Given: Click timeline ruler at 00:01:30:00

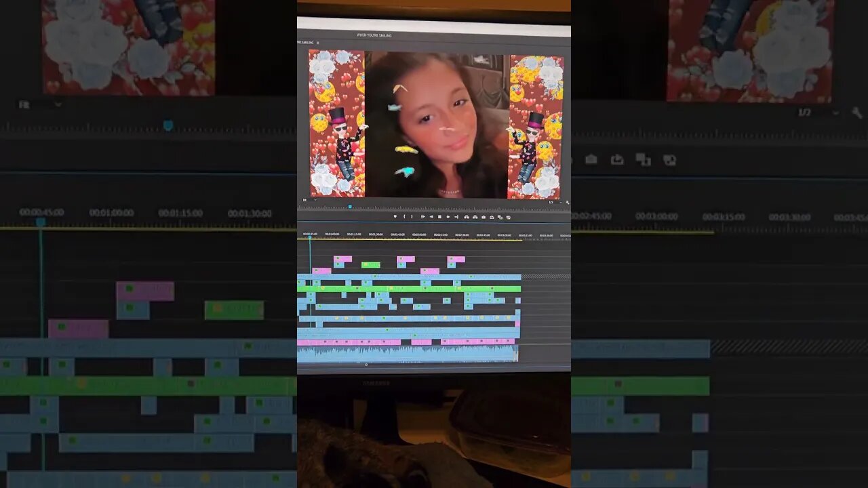Looking at the screenshot, I should (x=376, y=235).
